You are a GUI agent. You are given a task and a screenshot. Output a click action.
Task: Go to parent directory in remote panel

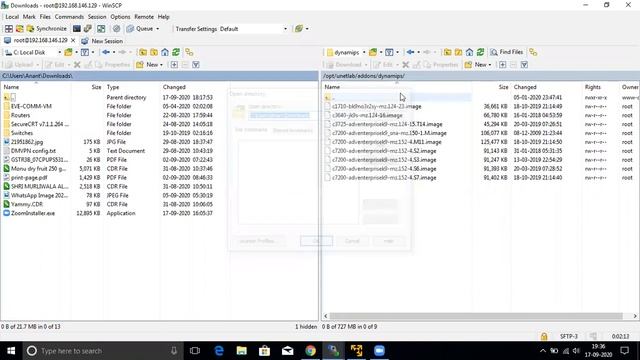click(x=448, y=52)
